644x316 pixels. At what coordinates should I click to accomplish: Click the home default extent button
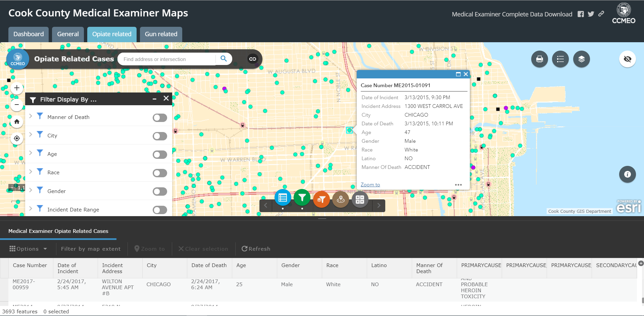click(x=17, y=122)
